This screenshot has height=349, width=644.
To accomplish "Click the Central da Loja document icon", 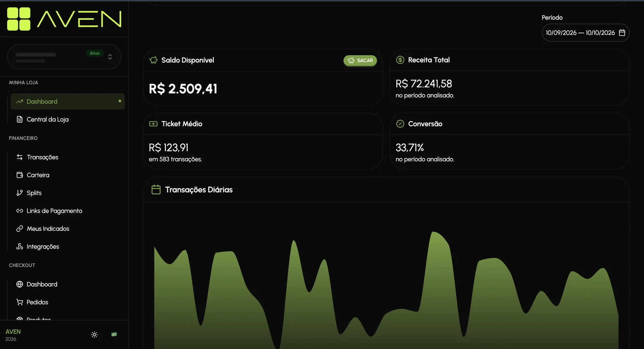I will (19, 119).
